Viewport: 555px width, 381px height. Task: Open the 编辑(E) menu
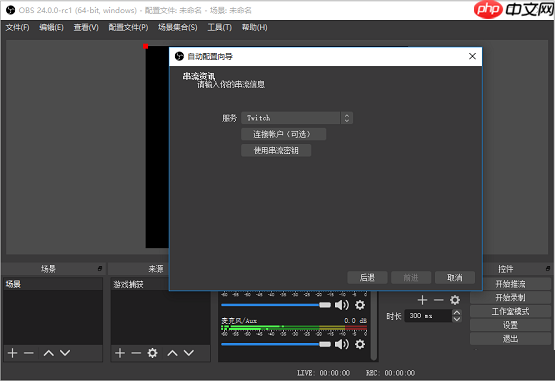click(x=51, y=27)
